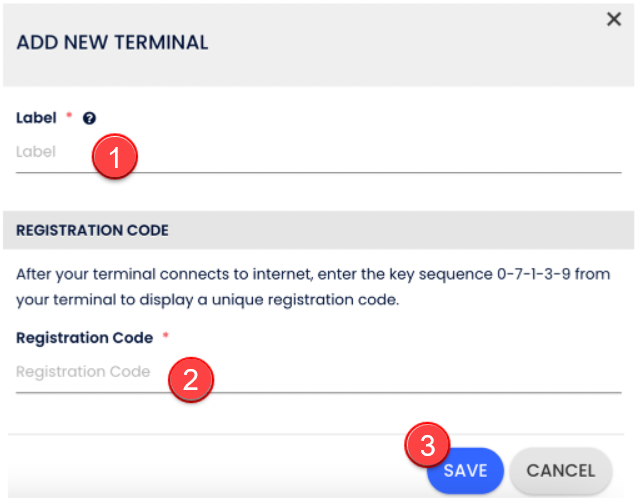Click the red step 1 marker
This screenshot has height=498, width=635.
point(114,157)
